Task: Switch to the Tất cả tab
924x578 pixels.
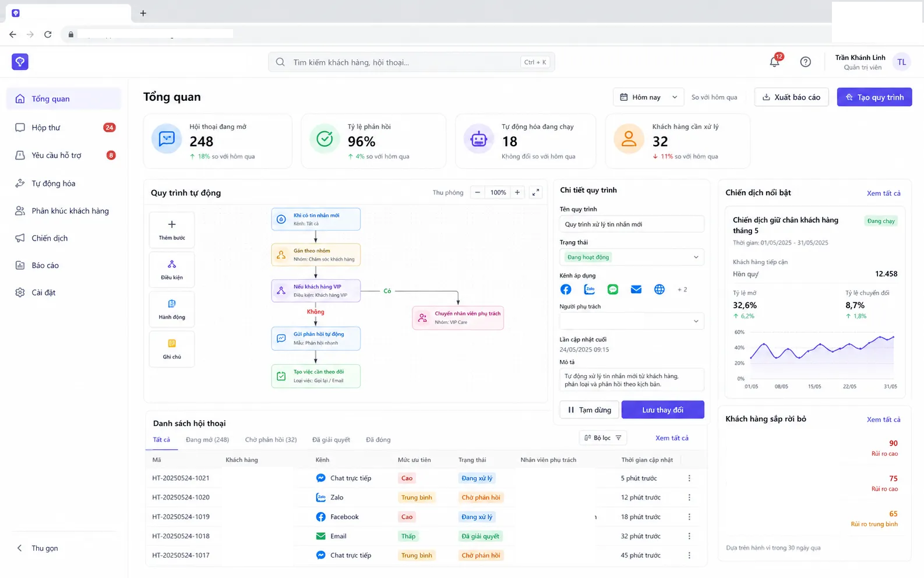Action: pos(161,440)
